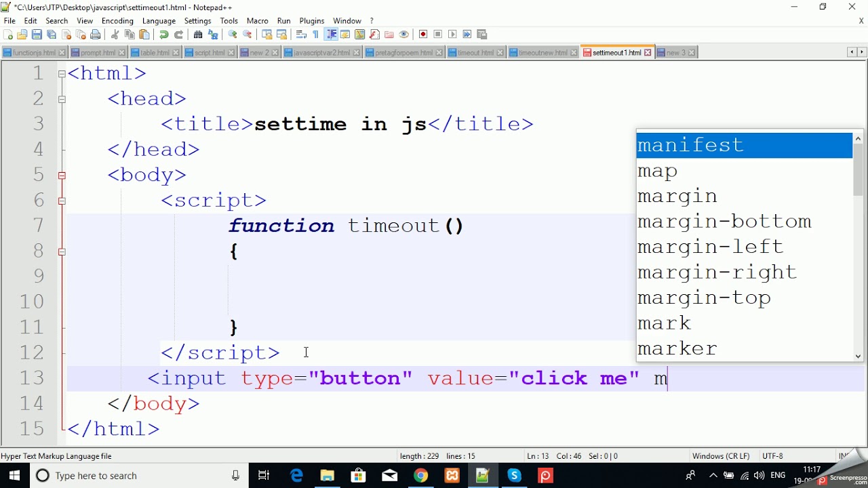Open the Edit menu

pos(31,21)
